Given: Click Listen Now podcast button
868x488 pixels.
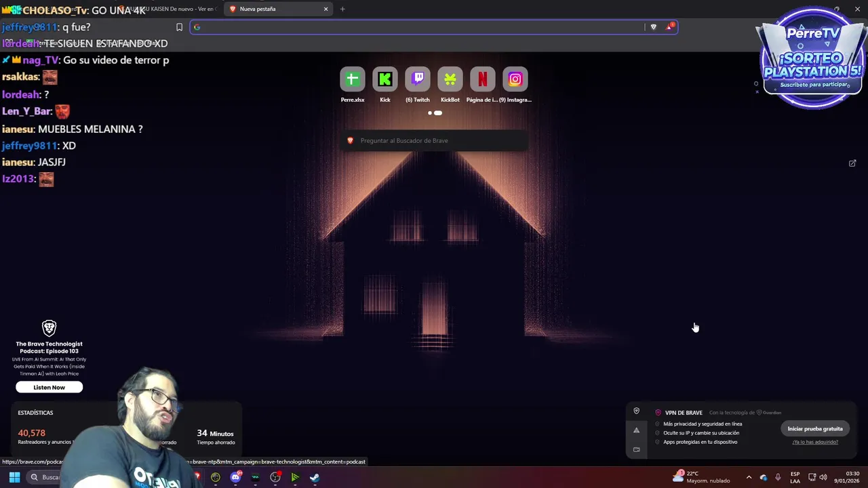Looking at the screenshot, I should 50,387.
